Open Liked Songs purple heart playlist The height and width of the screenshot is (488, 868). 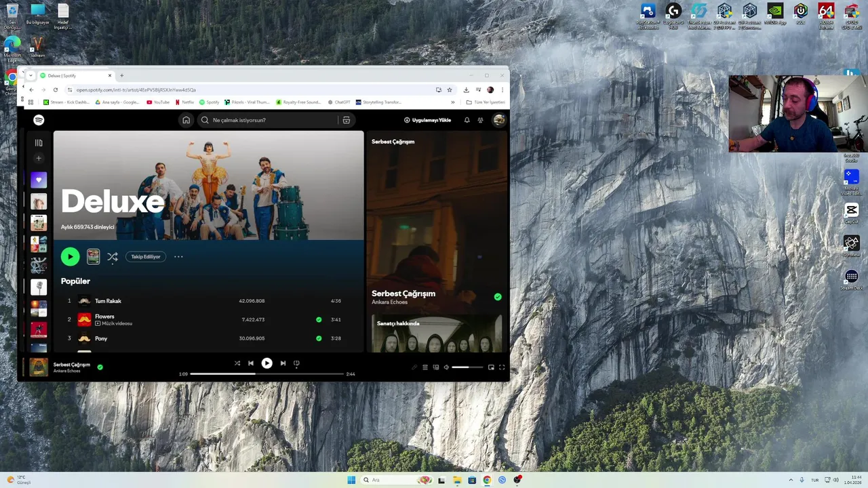point(39,180)
